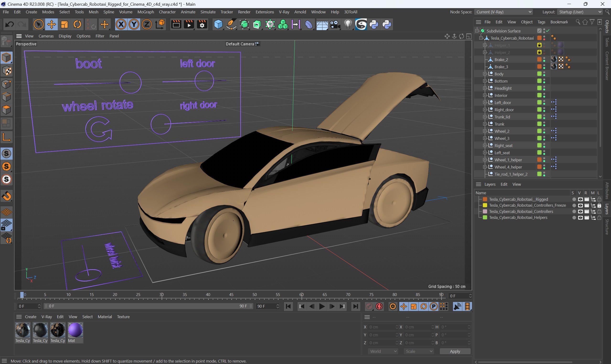Toggle solo for Tesla_Cybercab_Robotaxi__Rigged layer
The width and height of the screenshot is (611, 364).
tap(574, 199)
